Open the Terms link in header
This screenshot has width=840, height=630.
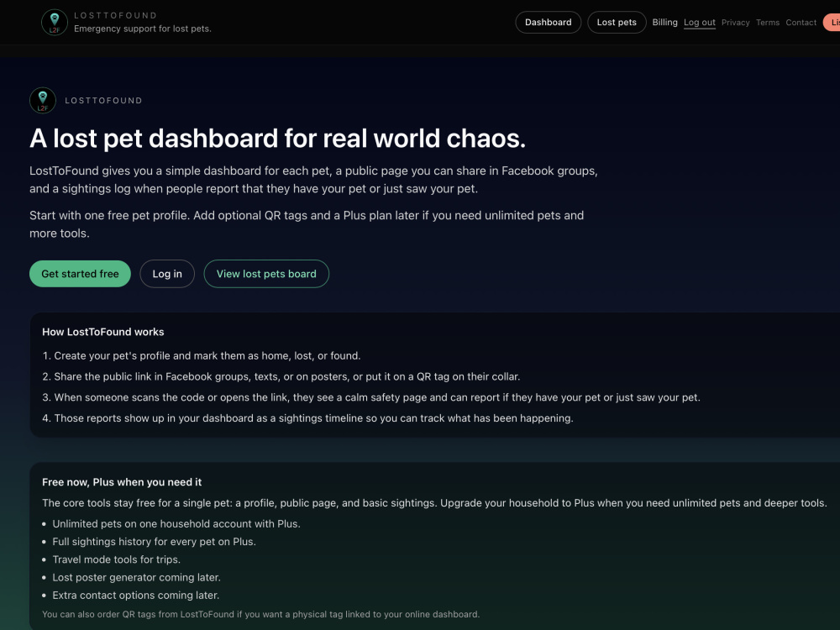[x=767, y=23]
